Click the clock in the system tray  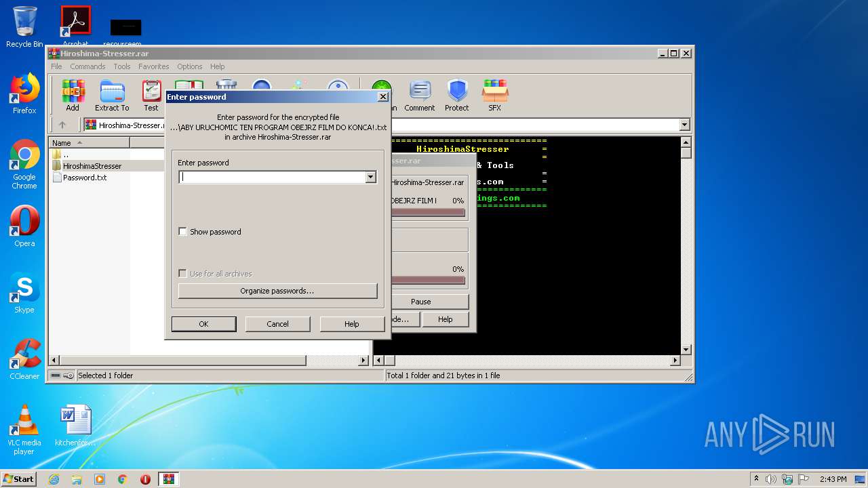(x=833, y=479)
